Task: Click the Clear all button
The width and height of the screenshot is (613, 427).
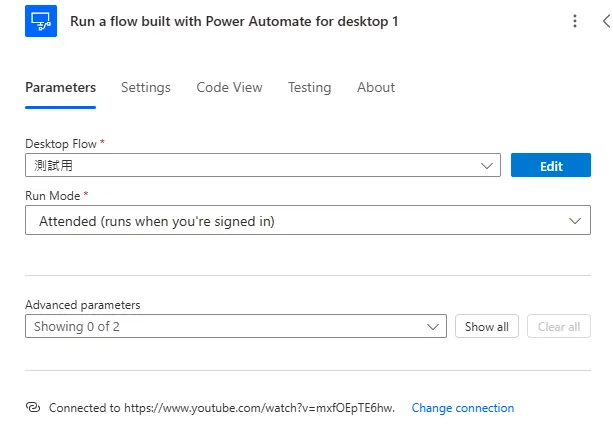Action: pyautogui.click(x=559, y=327)
